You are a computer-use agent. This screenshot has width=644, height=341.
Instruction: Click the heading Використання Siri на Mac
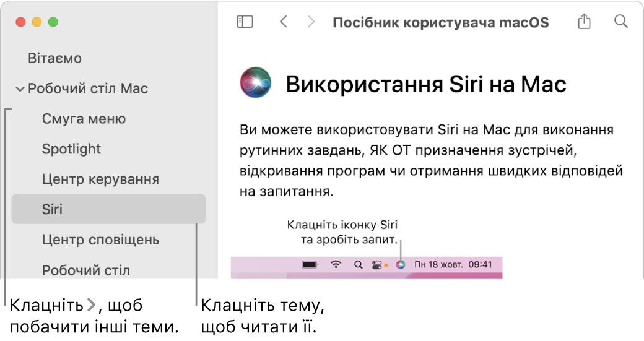coord(426,84)
